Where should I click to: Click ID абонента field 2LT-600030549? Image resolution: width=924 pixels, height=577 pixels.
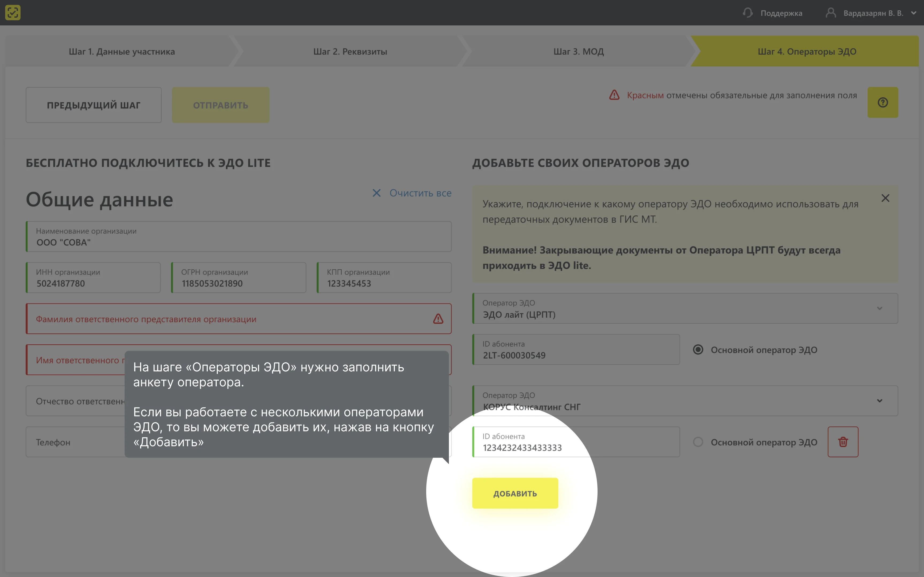pyautogui.click(x=576, y=349)
